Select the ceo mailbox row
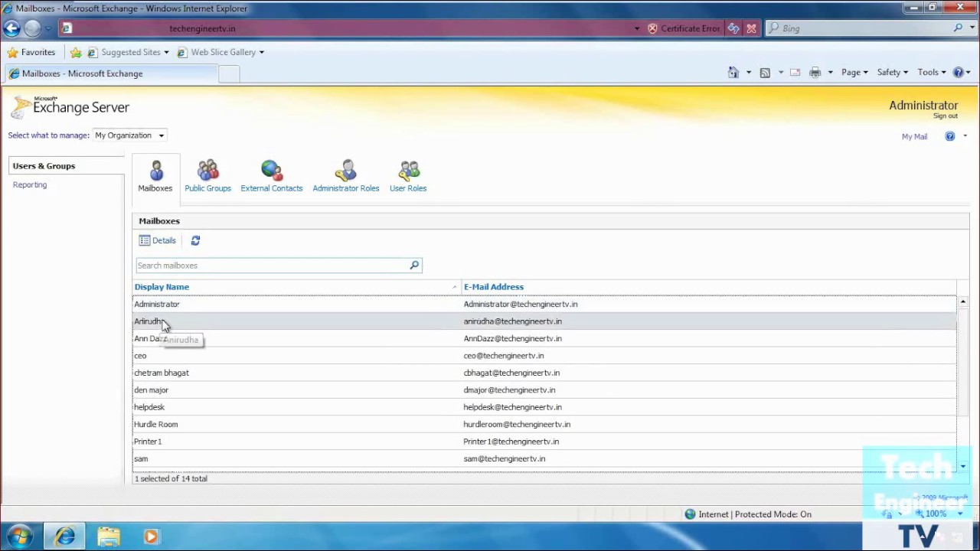This screenshot has height=551, width=980. coord(544,356)
